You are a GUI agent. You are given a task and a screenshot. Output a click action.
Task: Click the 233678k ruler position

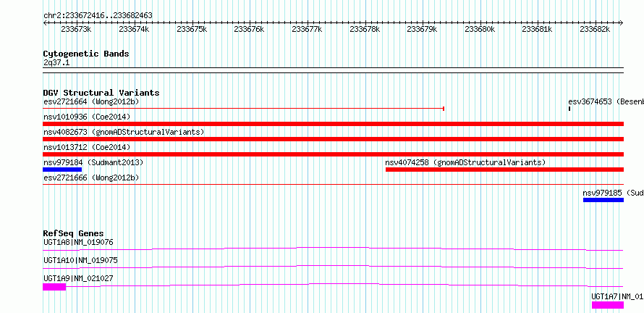(x=365, y=30)
